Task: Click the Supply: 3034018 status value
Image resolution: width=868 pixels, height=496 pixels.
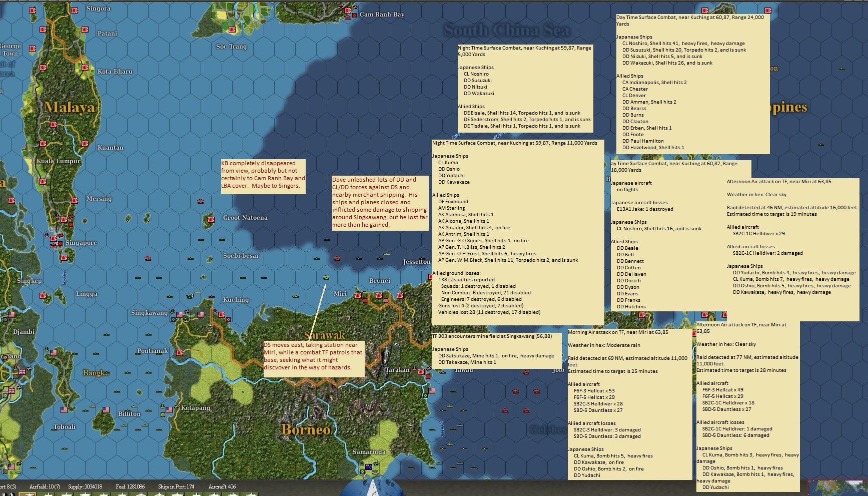Action: coord(85,486)
